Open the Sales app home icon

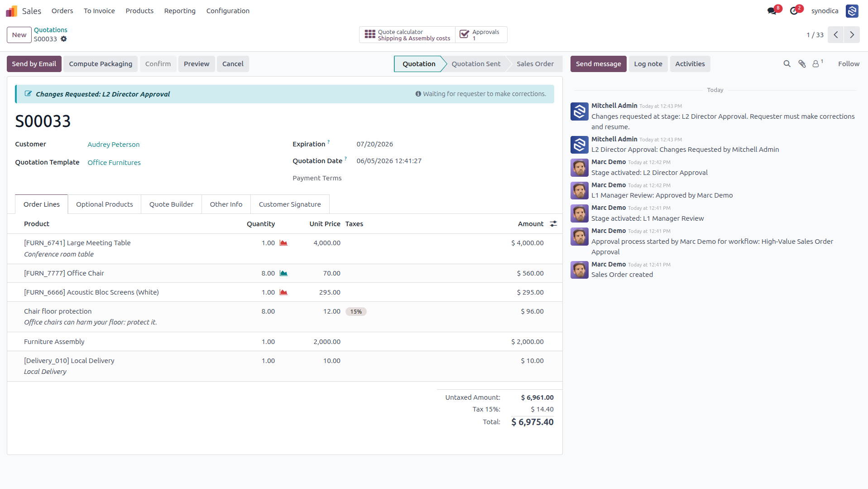tap(12, 11)
